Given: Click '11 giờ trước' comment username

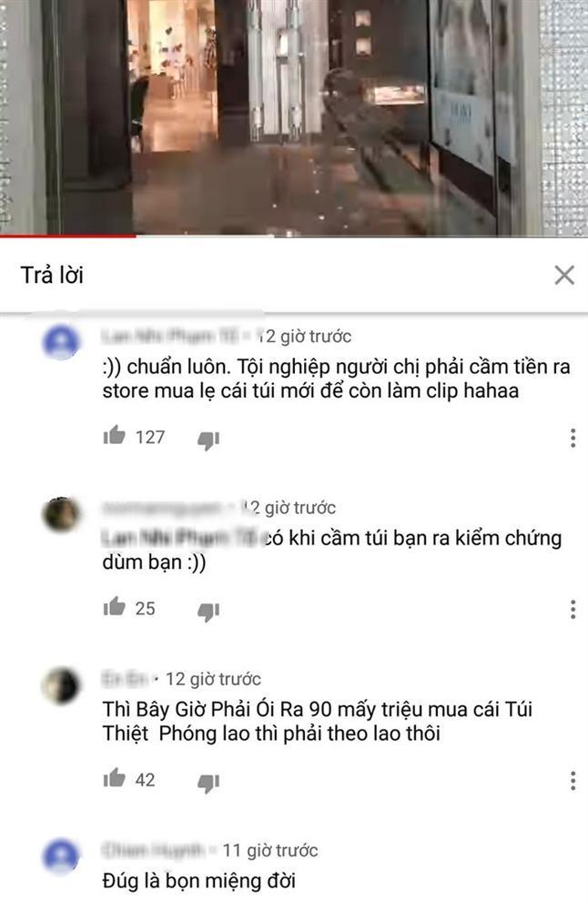Looking at the screenshot, I should 154,850.
